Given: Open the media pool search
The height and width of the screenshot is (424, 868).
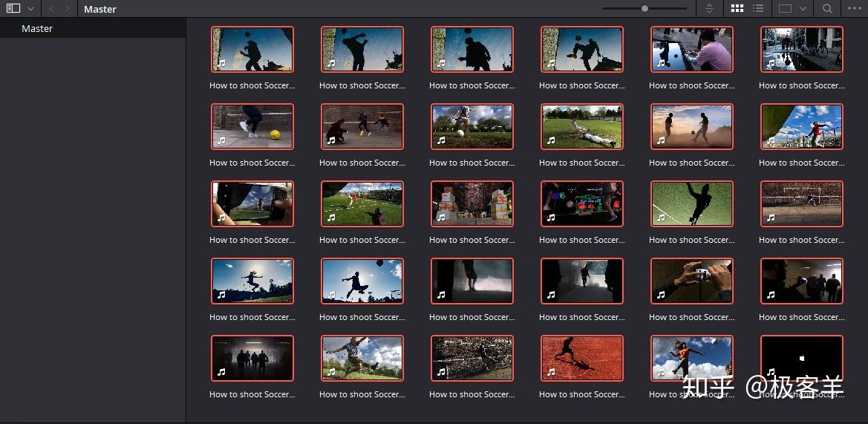Looking at the screenshot, I should [x=827, y=8].
